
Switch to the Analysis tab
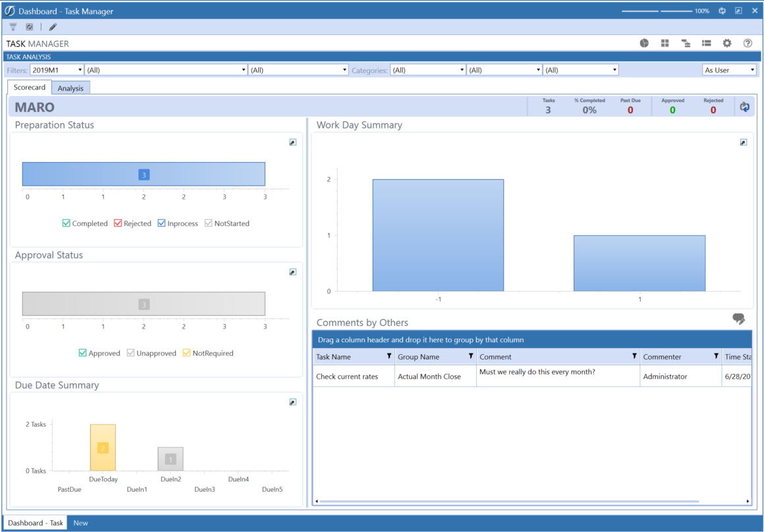[70, 87]
